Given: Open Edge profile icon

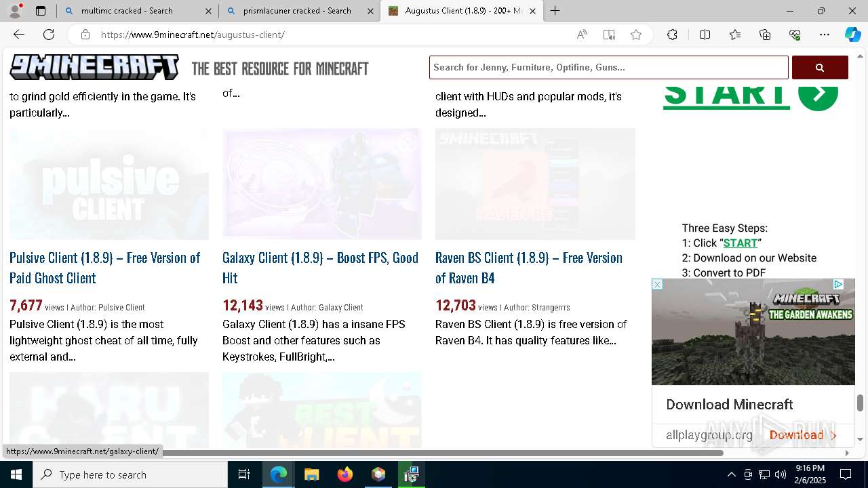Looking at the screenshot, I should 15,11.
